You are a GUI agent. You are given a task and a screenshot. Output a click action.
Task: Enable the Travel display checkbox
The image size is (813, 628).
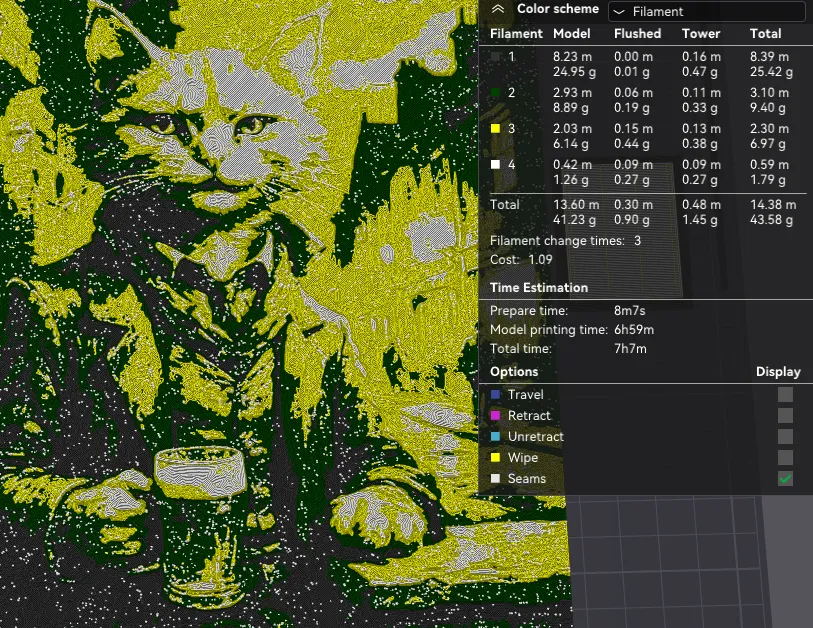[785, 395]
